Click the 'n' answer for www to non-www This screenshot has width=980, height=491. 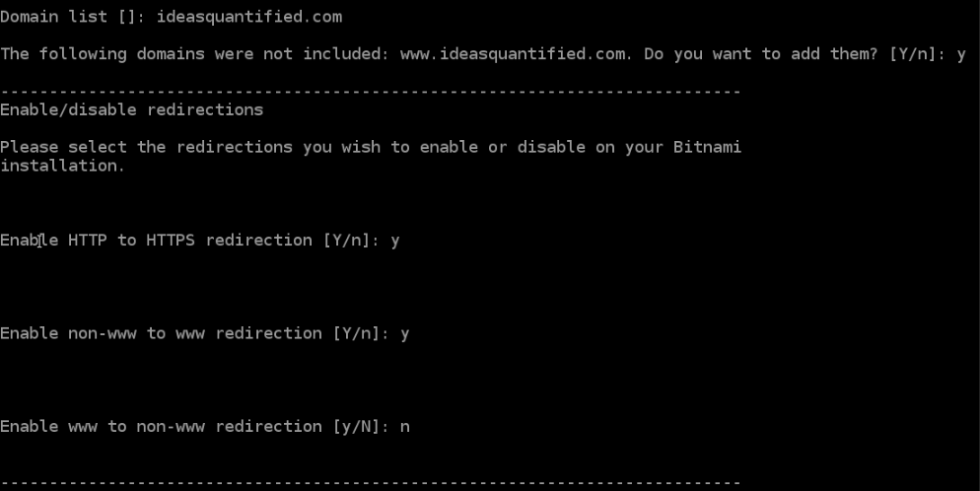coord(405,427)
